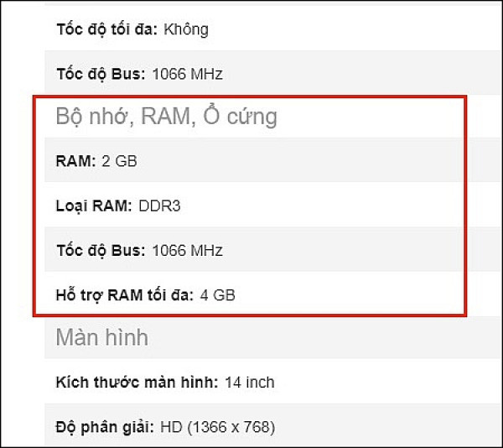Viewport: 503px width, 448px height.
Task: Click 'Tốc độ Bus:' label preceding the memory heading
Action: click(101, 74)
